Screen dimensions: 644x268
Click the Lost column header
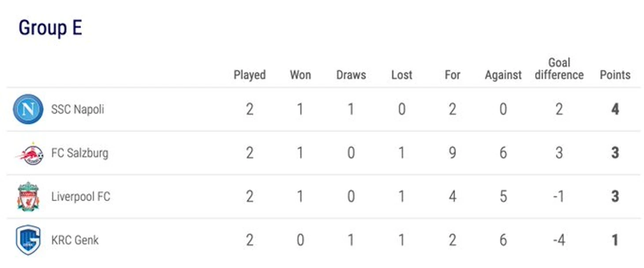(402, 75)
